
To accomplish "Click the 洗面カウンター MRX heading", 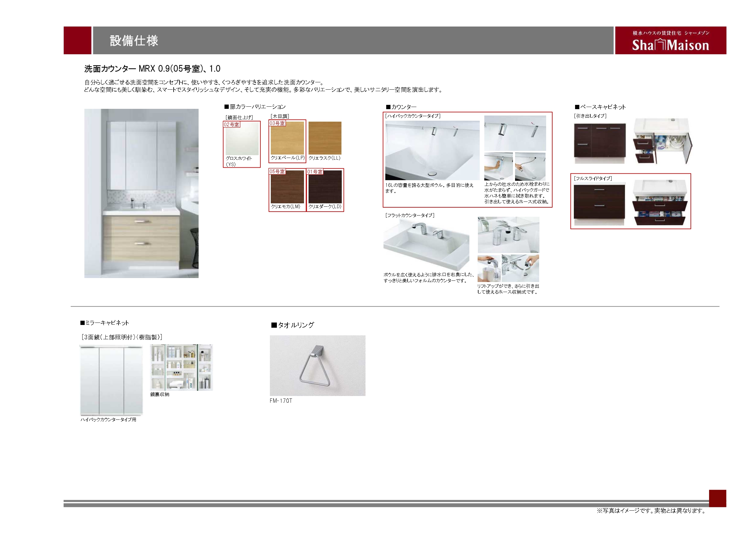I will click(x=152, y=69).
